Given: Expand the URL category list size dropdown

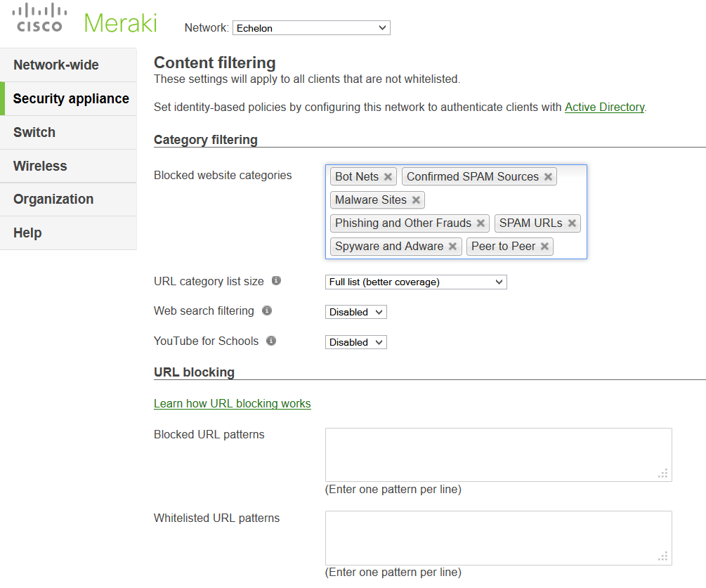Looking at the screenshot, I should 416,282.
